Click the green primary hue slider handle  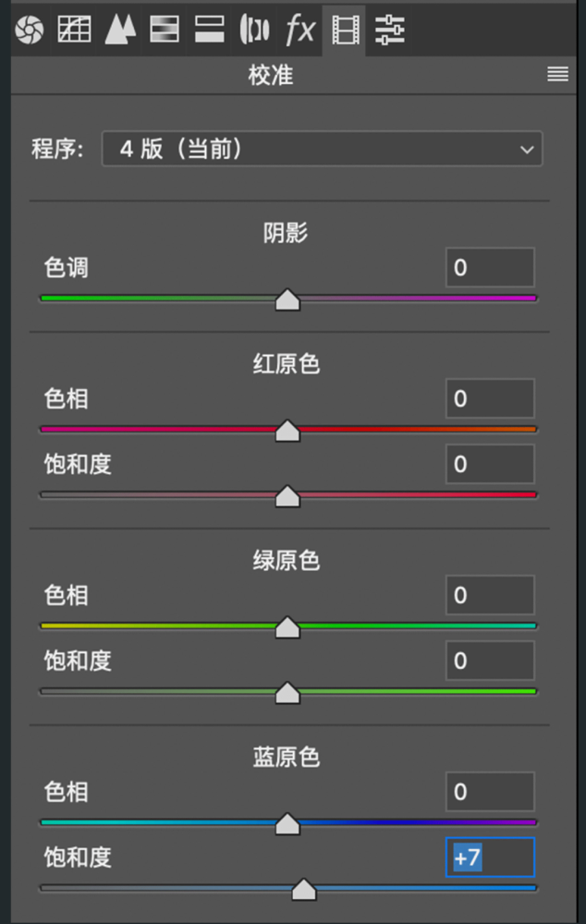click(x=287, y=626)
